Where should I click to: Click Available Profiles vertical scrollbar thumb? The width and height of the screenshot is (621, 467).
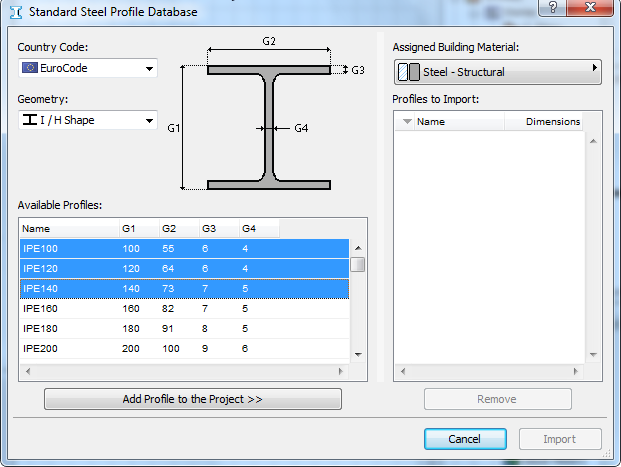pyautogui.click(x=358, y=264)
